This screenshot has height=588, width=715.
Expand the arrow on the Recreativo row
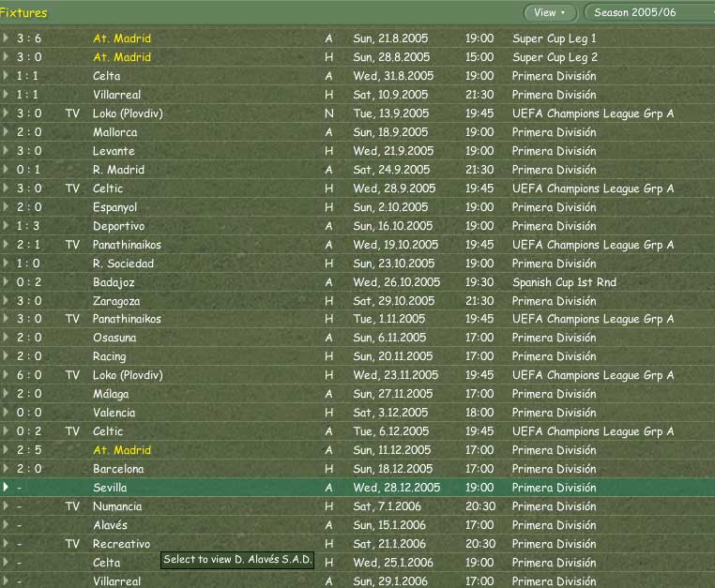(6, 543)
